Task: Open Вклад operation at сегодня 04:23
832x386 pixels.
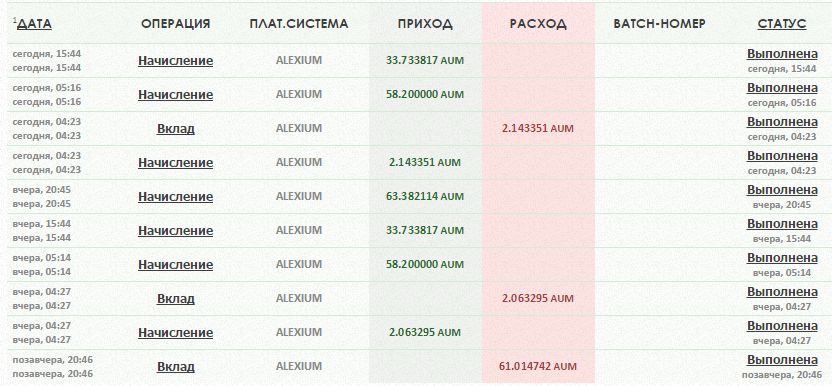Action: (x=176, y=128)
